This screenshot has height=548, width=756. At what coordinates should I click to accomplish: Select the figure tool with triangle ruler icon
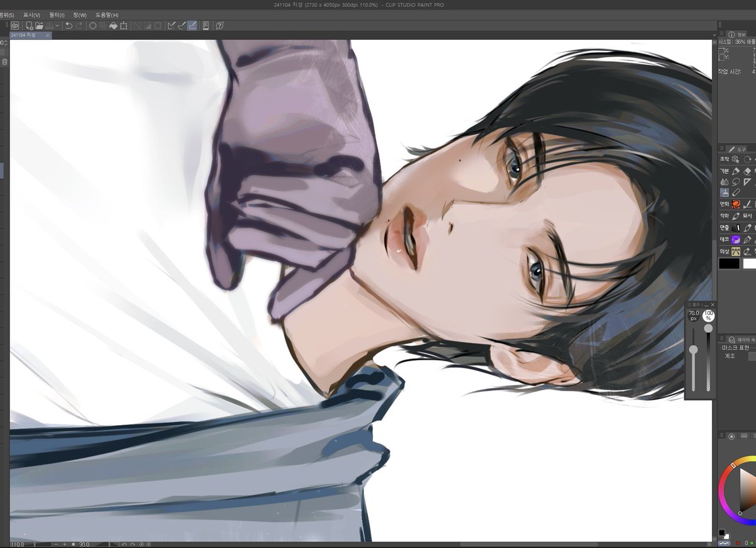point(748,181)
